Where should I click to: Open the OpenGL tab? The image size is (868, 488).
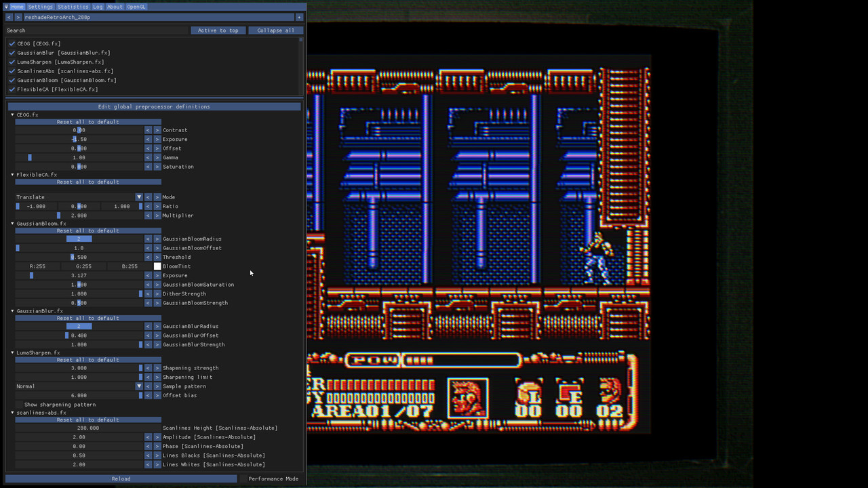(x=136, y=7)
